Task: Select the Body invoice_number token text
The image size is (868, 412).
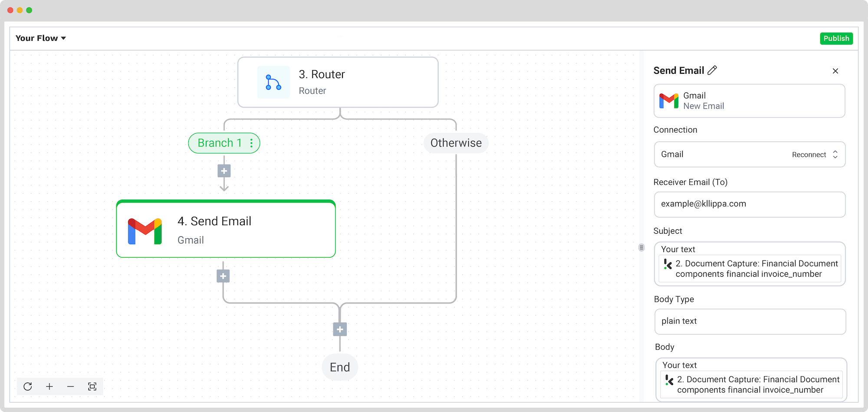Action: pos(758,385)
